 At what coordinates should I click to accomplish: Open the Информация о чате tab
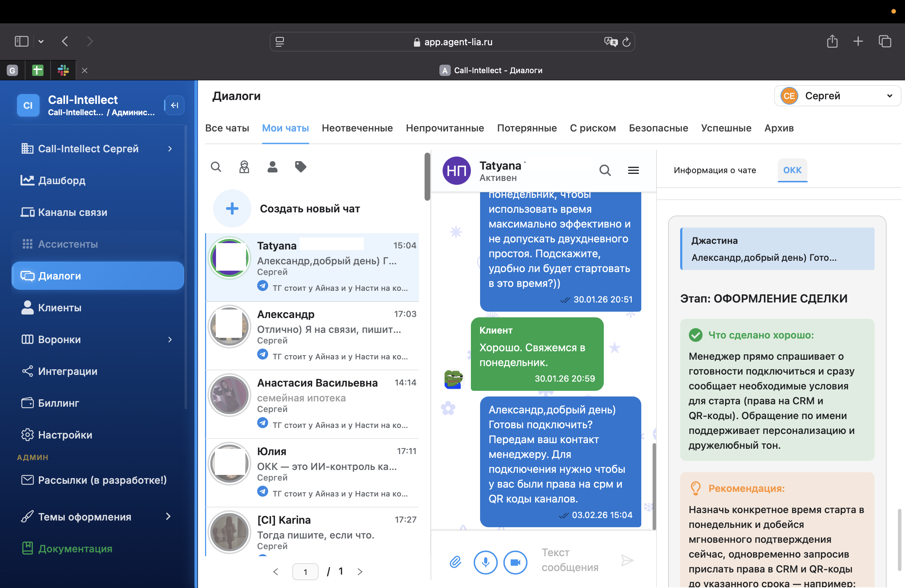[x=714, y=170]
